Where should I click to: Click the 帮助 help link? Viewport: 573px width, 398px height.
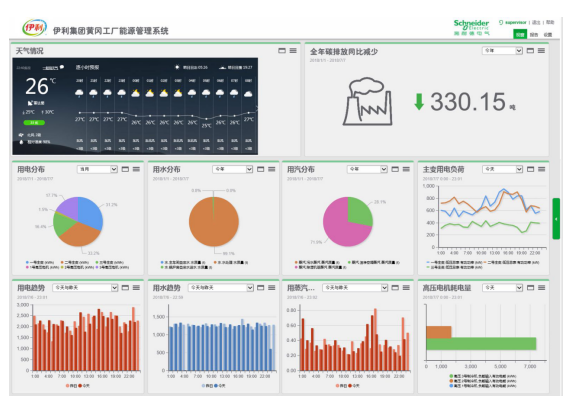550,23
